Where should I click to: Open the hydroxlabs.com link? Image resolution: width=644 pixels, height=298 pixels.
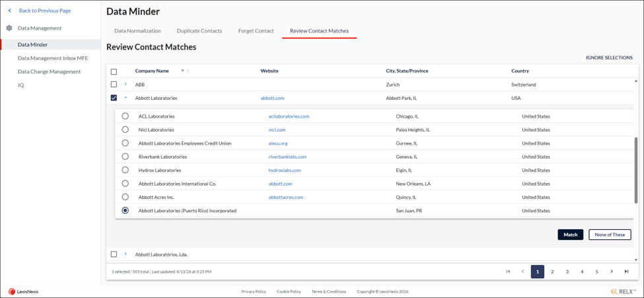tap(285, 170)
